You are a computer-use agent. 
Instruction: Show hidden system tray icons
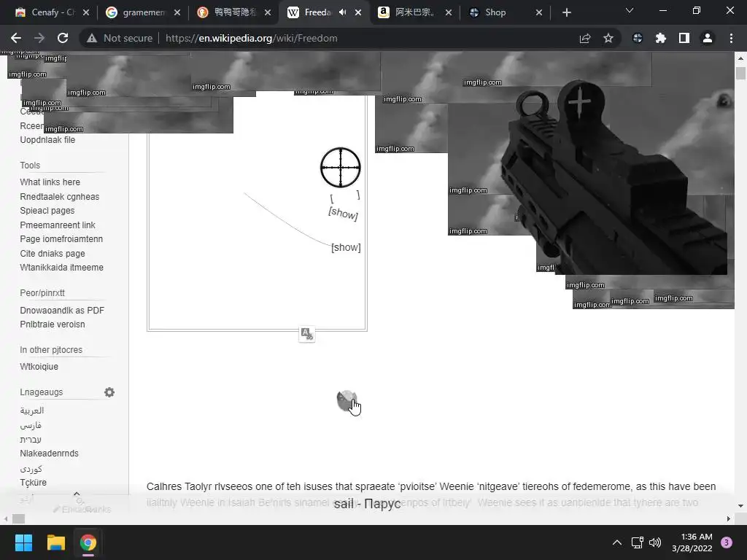pyautogui.click(x=617, y=542)
